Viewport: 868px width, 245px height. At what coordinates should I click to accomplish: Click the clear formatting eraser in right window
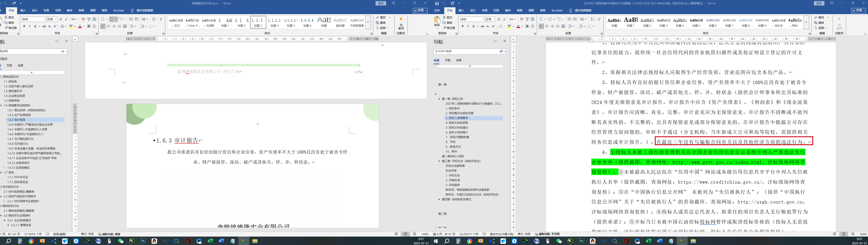(x=522, y=19)
